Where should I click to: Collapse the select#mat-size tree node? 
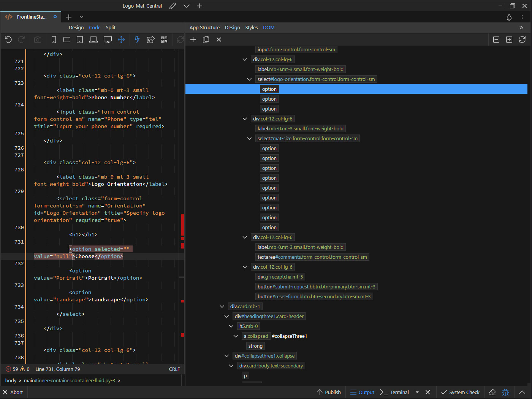coord(249,139)
